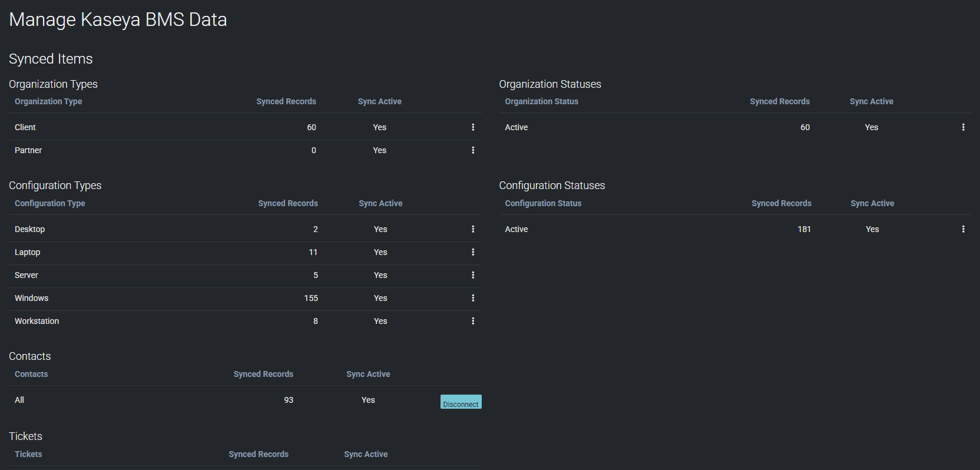Click the 155 synced records value for Windows

[x=311, y=298]
